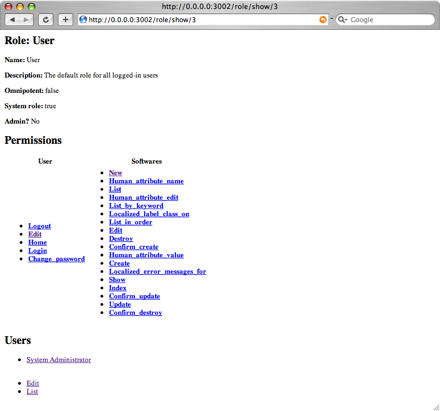Open the Localized_error_messages_for link
This screenshot has height=411, width=440.
coord(157,271)
